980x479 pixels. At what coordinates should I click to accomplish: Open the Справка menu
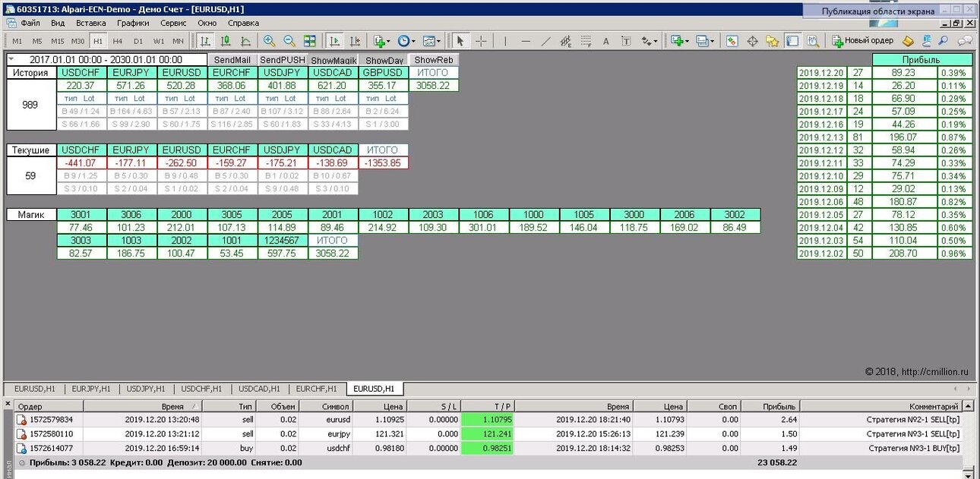[x=243, y=23]
